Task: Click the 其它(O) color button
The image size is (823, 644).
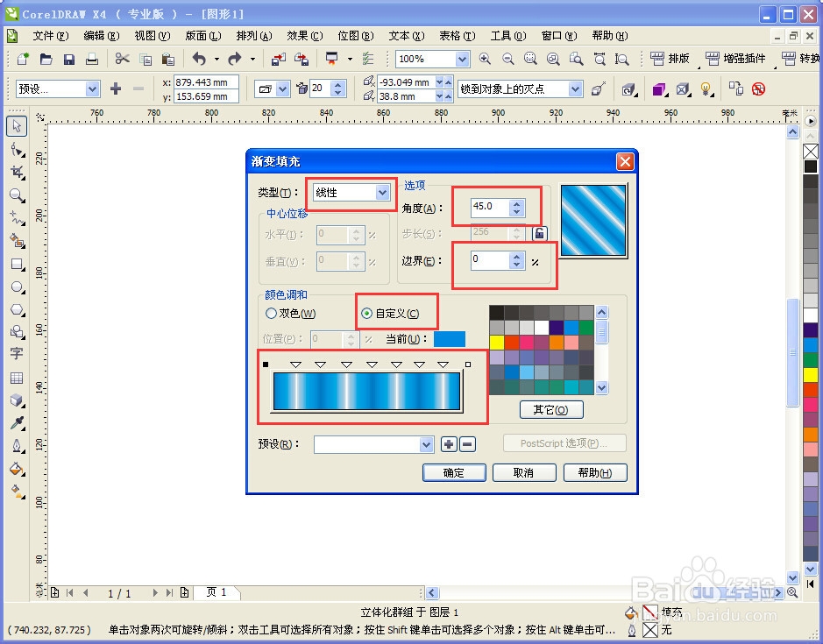Action: point(551,409)
